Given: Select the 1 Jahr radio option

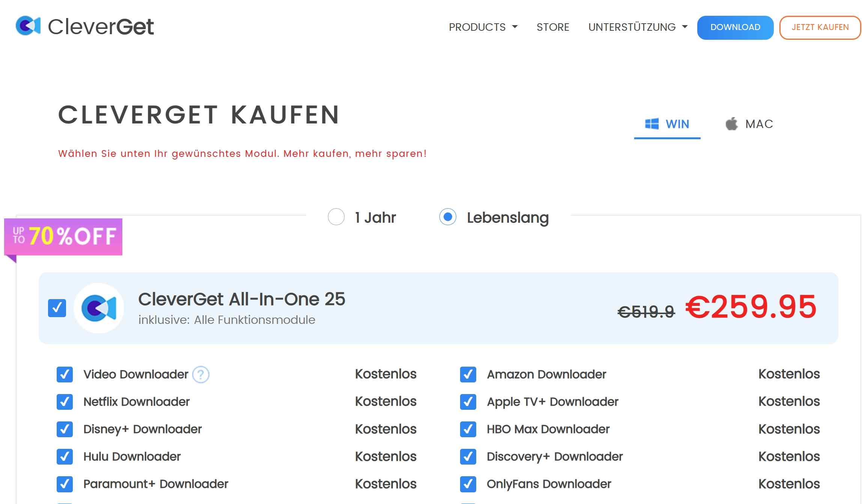Looking at the screenshot, I should 336,217.
